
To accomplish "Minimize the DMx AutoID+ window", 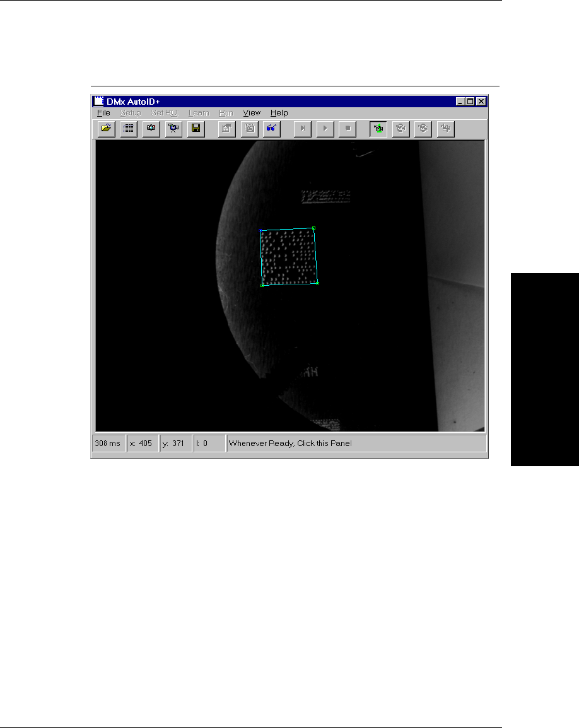I will 460,101.
